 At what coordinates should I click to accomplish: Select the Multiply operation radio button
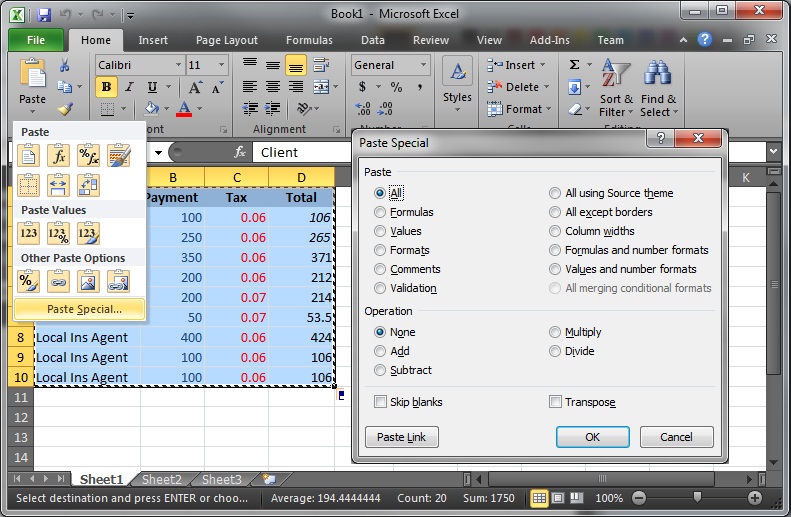click(x=555, y=332)
